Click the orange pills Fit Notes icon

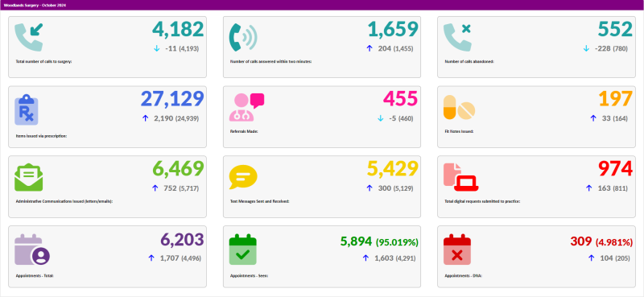coord(459,107)
